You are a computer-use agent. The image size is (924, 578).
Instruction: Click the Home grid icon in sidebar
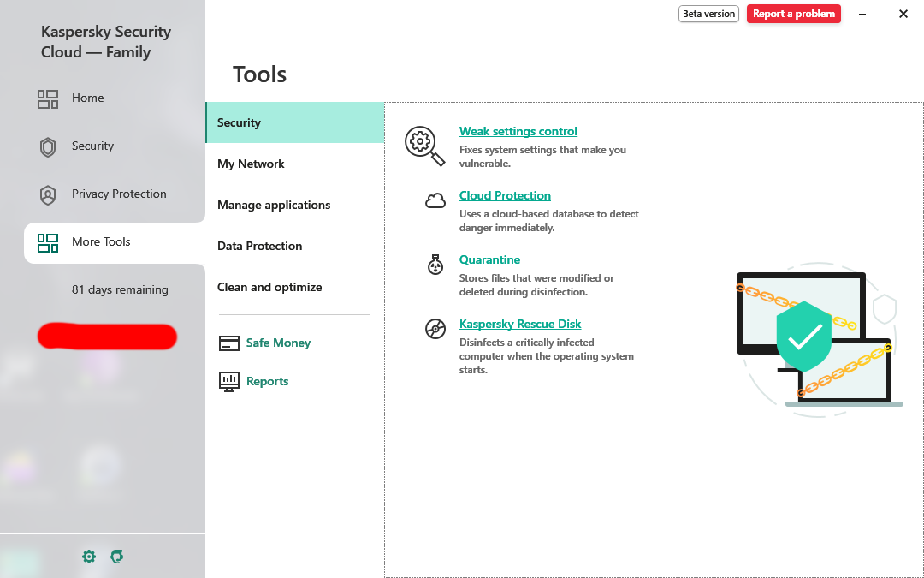(48, 98)
